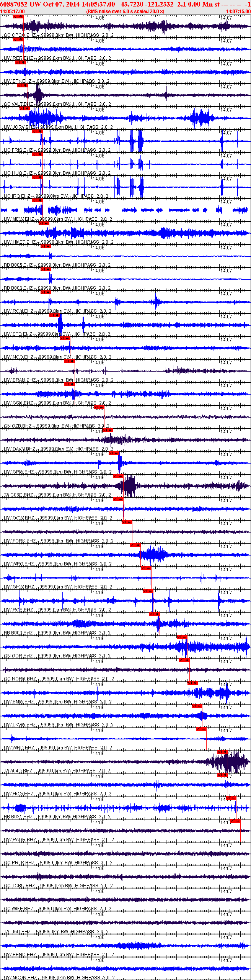The height and width of the screenshot is (980, 251).
Task: Select the red pick marker on UW JORV trace
Action: tap(25, 108)
